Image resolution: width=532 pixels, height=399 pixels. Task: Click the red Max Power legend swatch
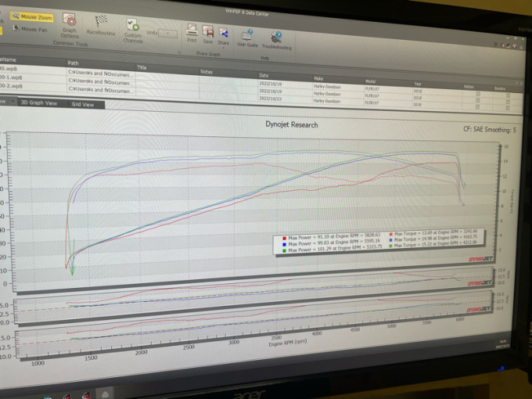coord(284,239)
